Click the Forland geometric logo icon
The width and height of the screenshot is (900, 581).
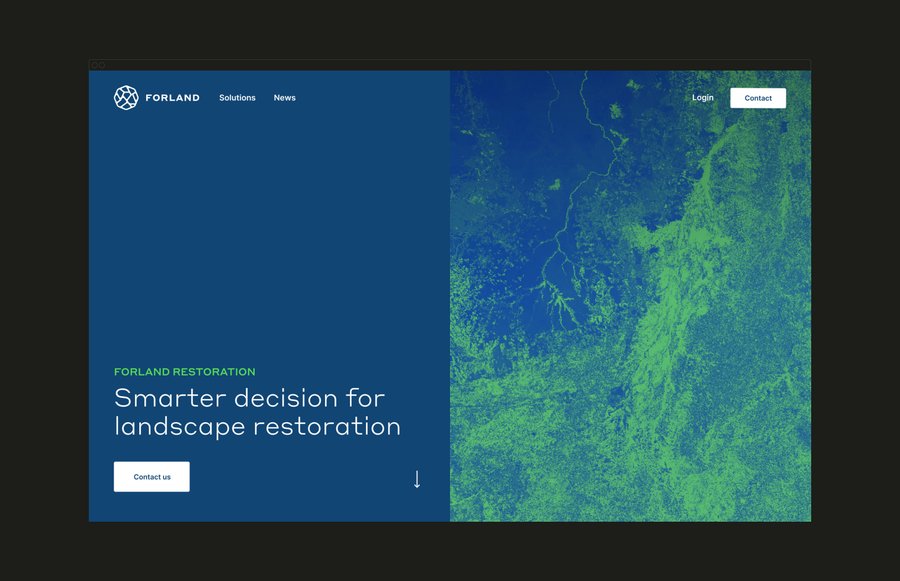click(126, 97)
